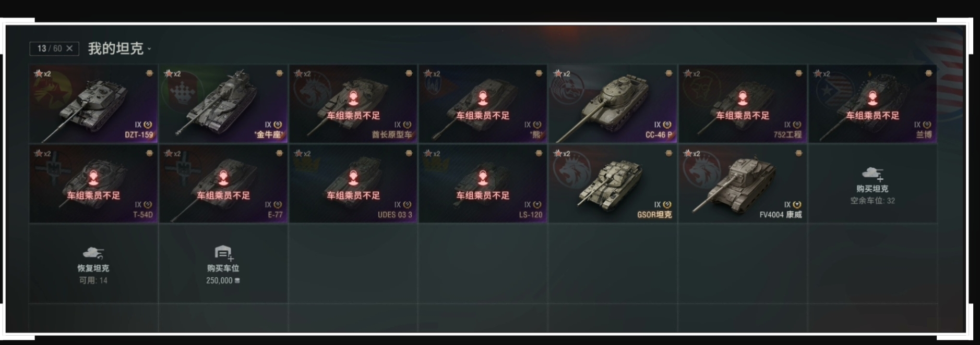Select the 酋长原型车 tank card
Image resolution: width=980 pixels, height=345 pixels.
[353, 104]
